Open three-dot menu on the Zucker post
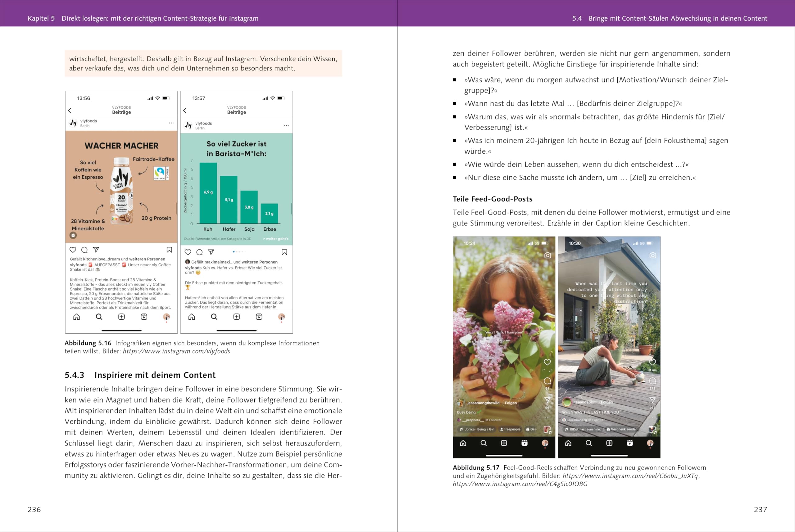 point(287,125)
